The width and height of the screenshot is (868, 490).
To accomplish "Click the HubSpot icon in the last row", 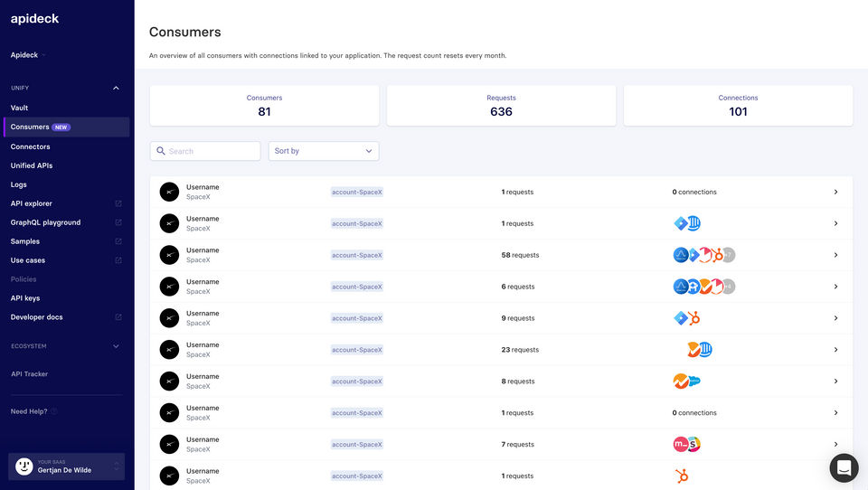I will (682, 476).
